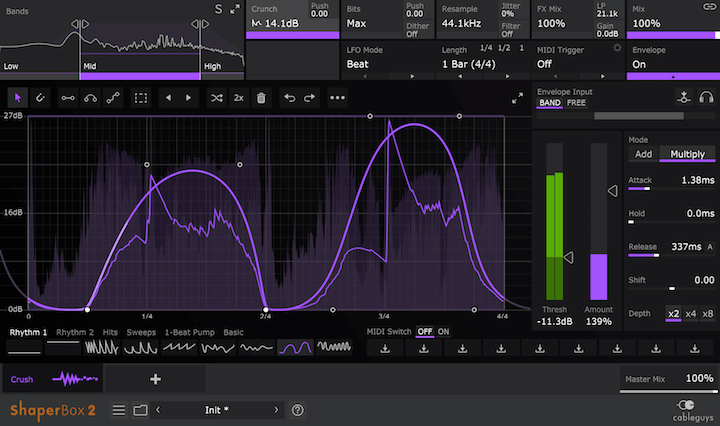720x426 pixels.
Task: Set MIDI Switch to OFF
Action: point(425,331)
